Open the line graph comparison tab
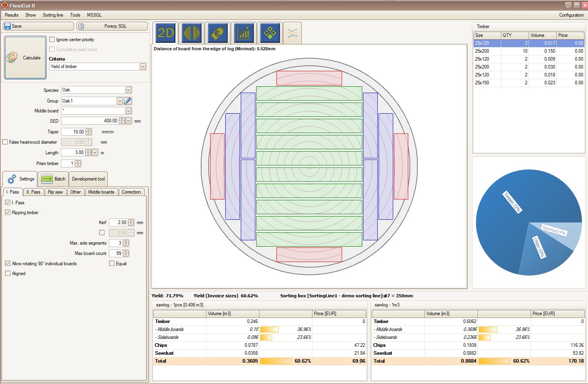Image resolution: width=588 pixels, height=384 pixels. [292, 33]
